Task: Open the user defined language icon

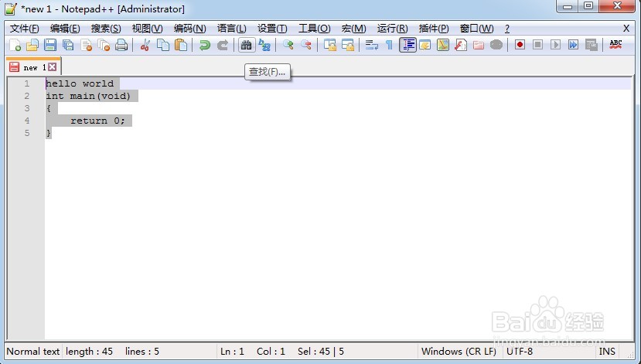Action: tap(425, 45)
